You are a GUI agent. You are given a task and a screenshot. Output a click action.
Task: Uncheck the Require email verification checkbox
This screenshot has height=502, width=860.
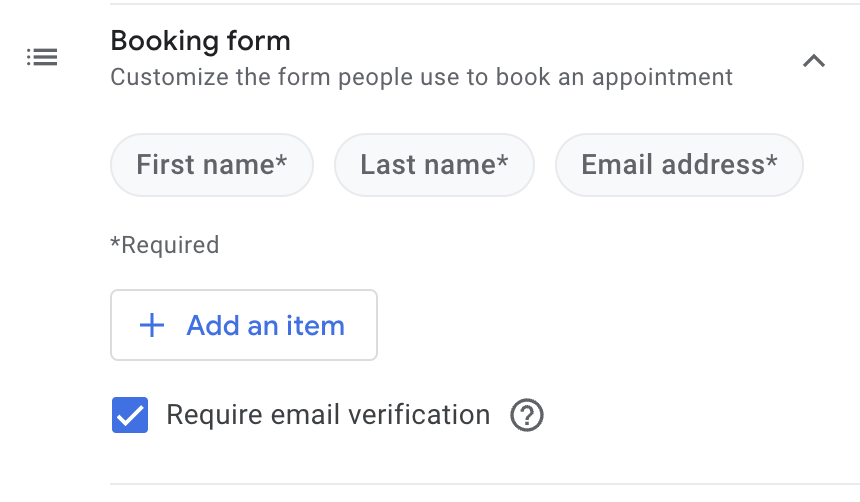pos(130,415)
